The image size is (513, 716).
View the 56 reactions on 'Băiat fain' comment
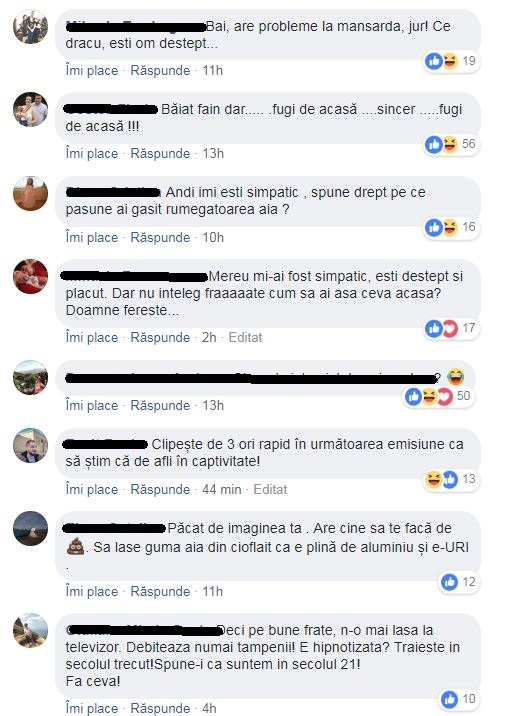pyautogui.click(x=451, y=144)
